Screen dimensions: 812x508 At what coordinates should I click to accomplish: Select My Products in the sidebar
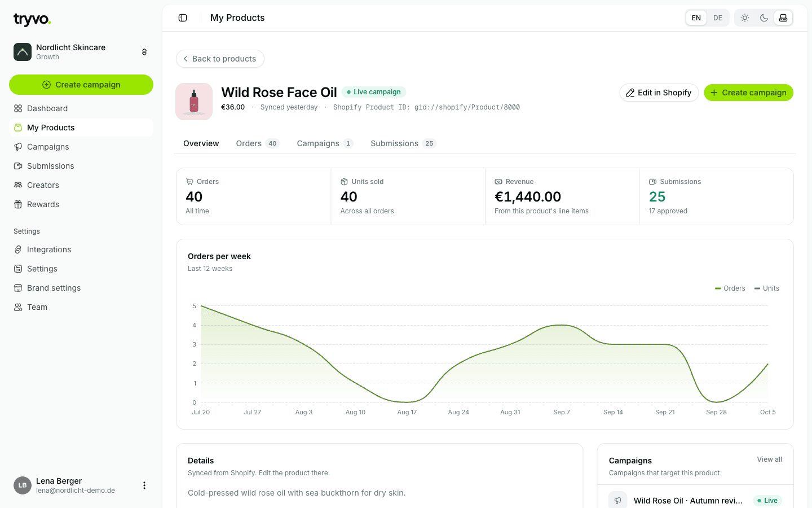[81, 128]
